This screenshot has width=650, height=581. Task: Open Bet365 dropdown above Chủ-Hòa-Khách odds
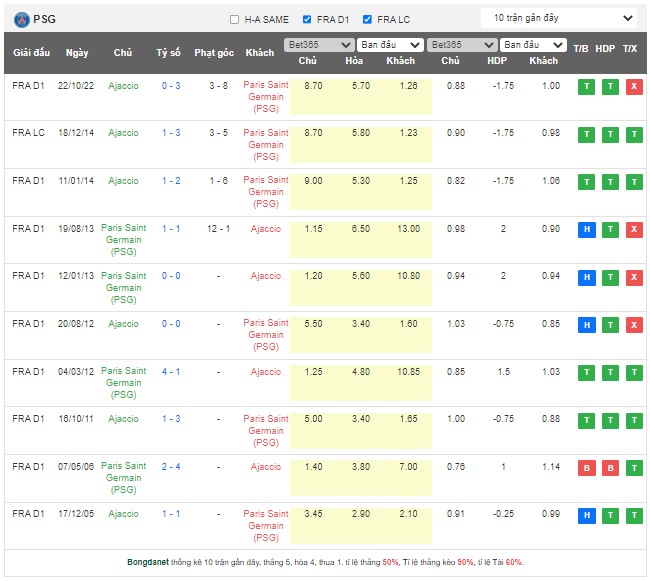[x=319, y=45]
